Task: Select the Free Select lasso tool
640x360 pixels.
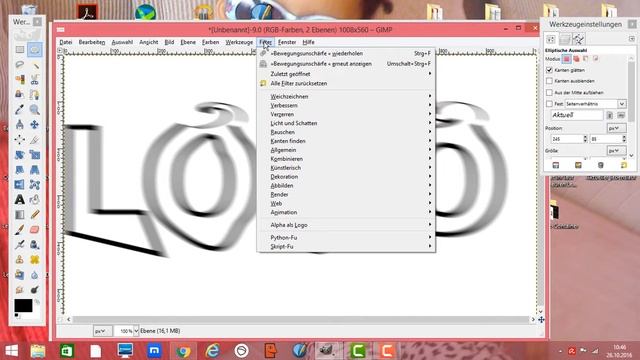Action: [x=20, y=64]
